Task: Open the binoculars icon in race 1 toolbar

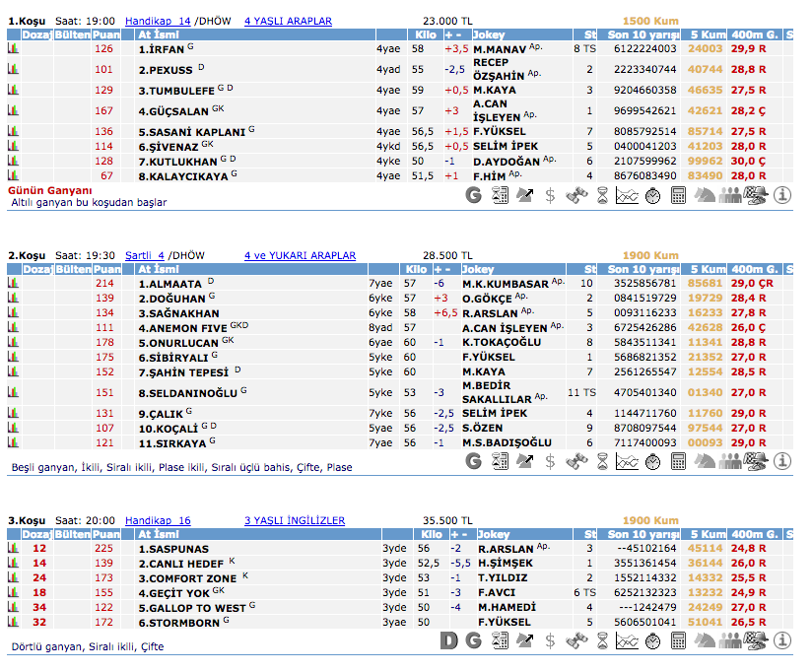Action: (x=576, y=195)
